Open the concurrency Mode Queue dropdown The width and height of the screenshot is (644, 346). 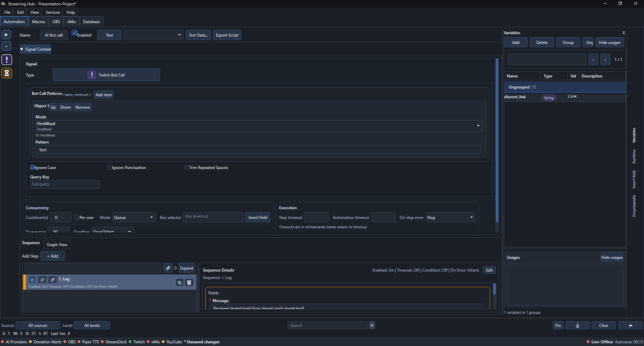point(134,218)
